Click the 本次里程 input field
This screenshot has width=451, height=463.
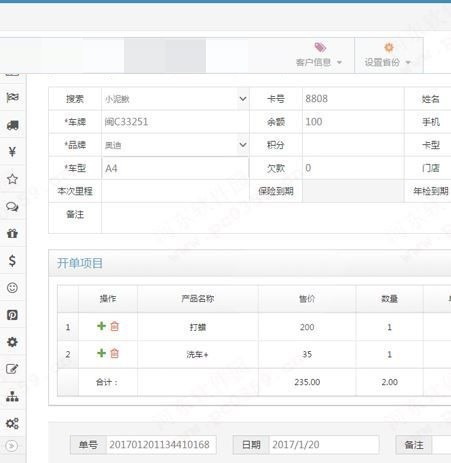(x=175, y=191)
